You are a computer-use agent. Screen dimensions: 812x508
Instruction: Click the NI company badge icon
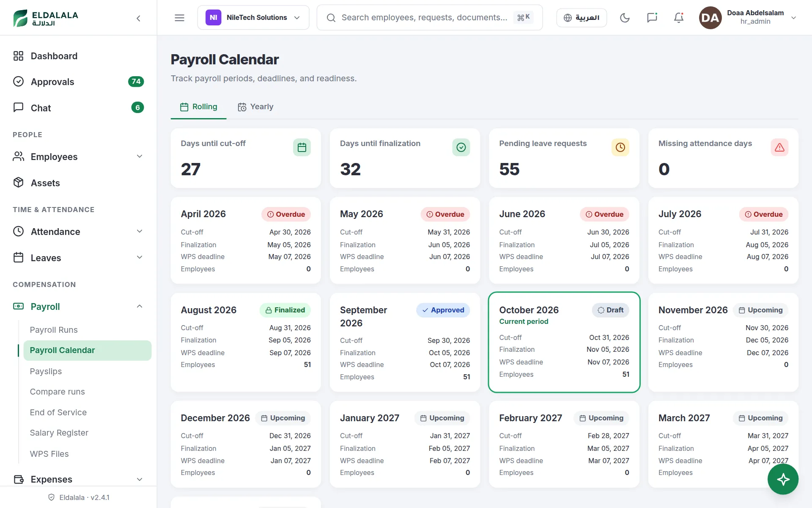pos(213,17)
